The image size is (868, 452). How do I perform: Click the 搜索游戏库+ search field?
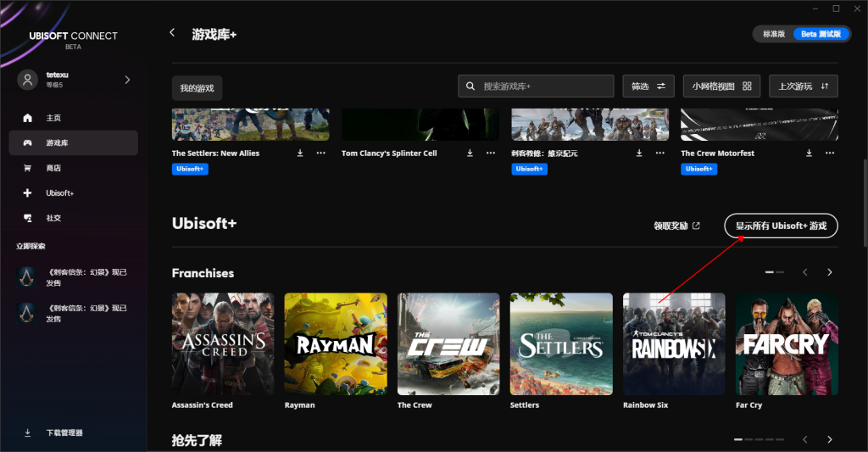(x=536, y=86)
